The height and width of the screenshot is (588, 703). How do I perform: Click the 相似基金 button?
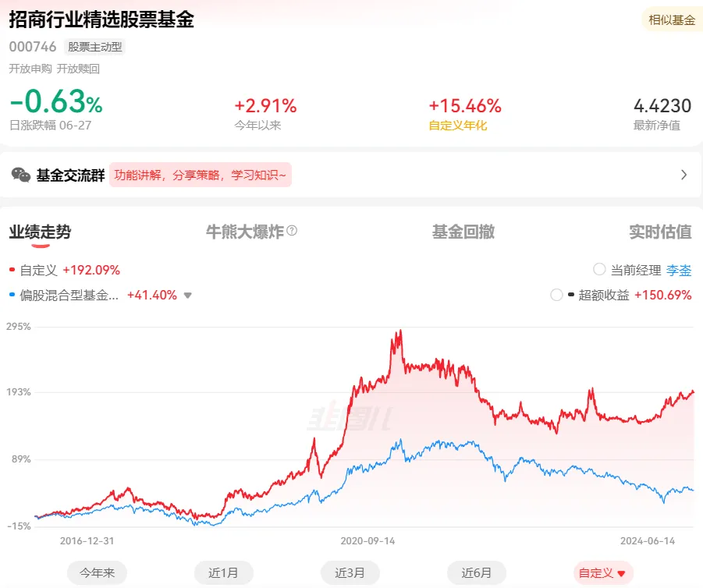(672, 19)
